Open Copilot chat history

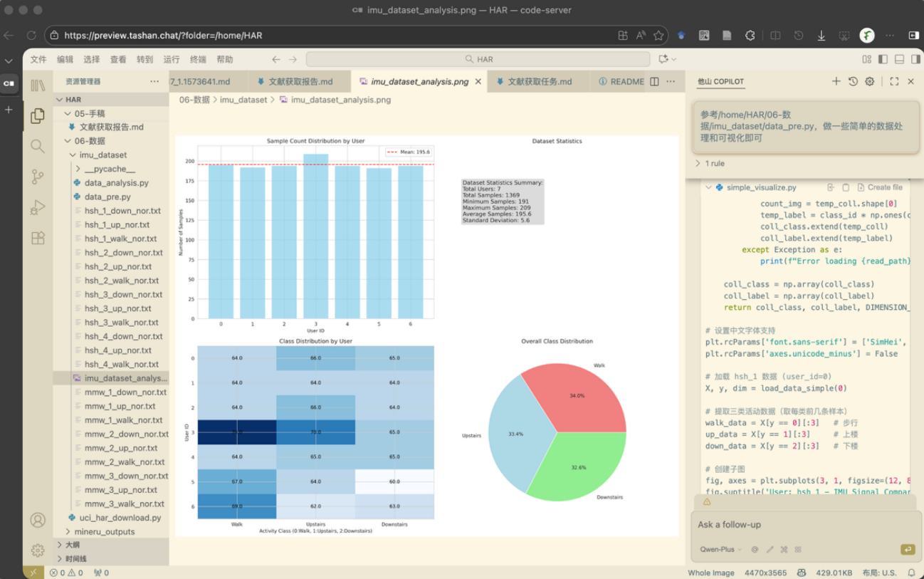tap(853, 82)
